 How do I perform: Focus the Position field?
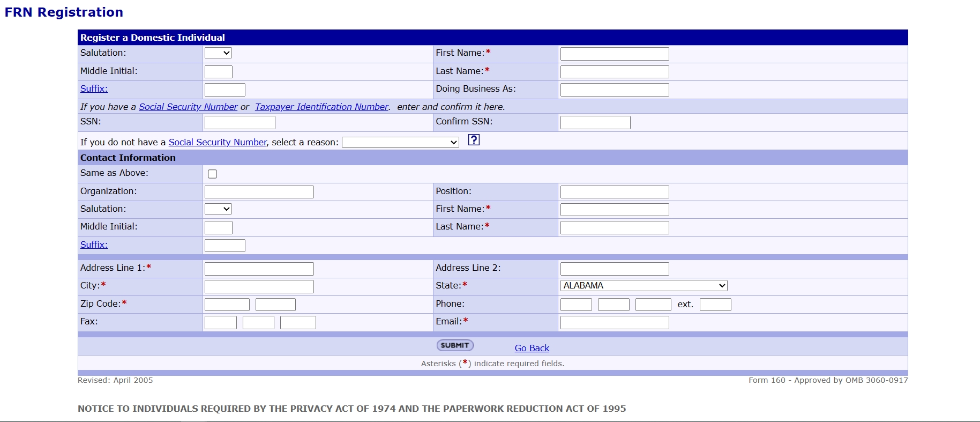click(x=615, y=191)
